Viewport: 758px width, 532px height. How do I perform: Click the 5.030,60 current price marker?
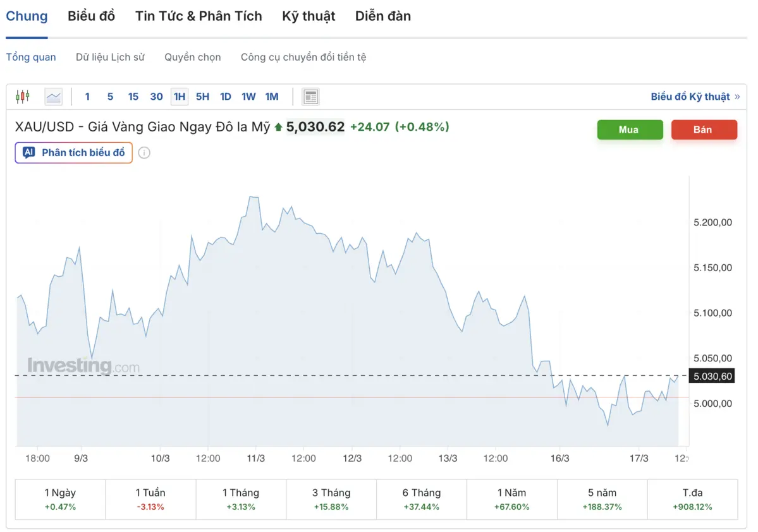(x=712, y=376)
